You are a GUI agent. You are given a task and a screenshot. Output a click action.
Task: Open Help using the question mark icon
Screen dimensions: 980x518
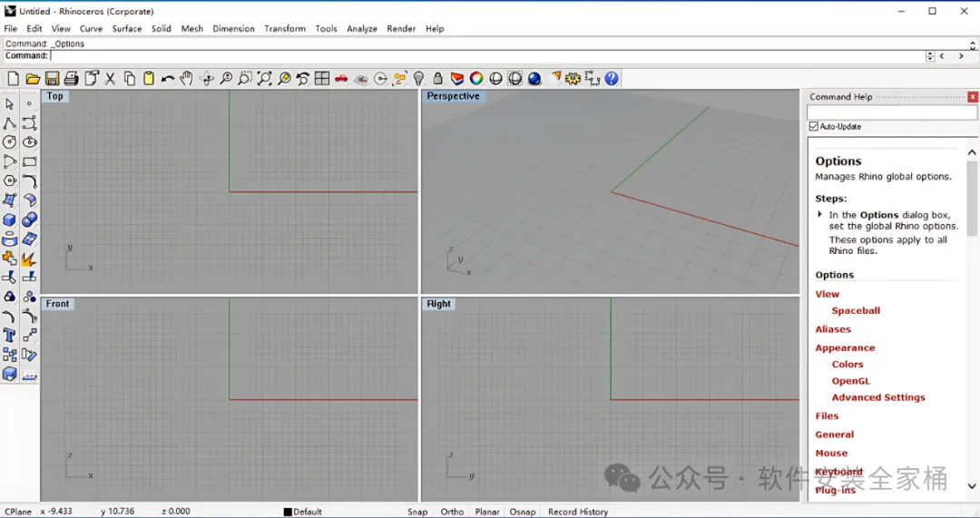click(612, 78)
